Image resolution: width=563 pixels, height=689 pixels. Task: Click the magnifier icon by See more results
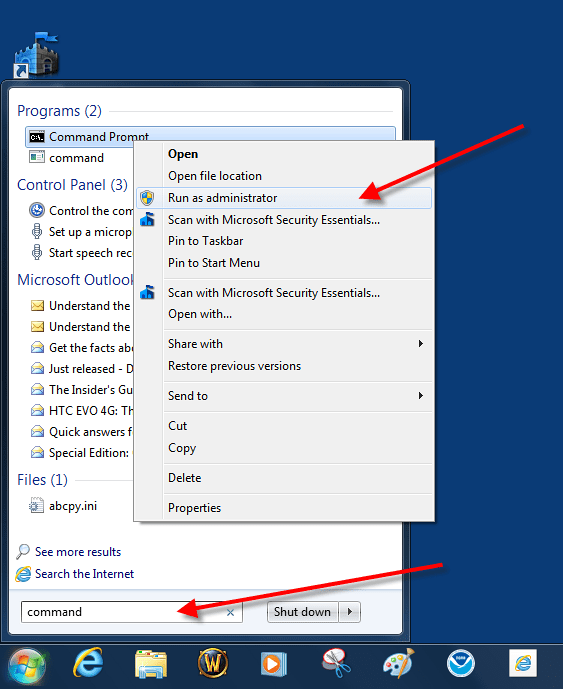pos(23,551)
